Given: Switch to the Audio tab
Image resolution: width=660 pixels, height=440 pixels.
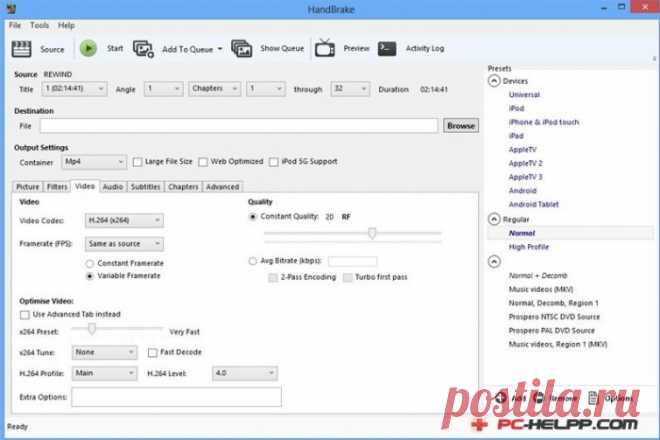Looking at the screenshot, I should 113,187.
